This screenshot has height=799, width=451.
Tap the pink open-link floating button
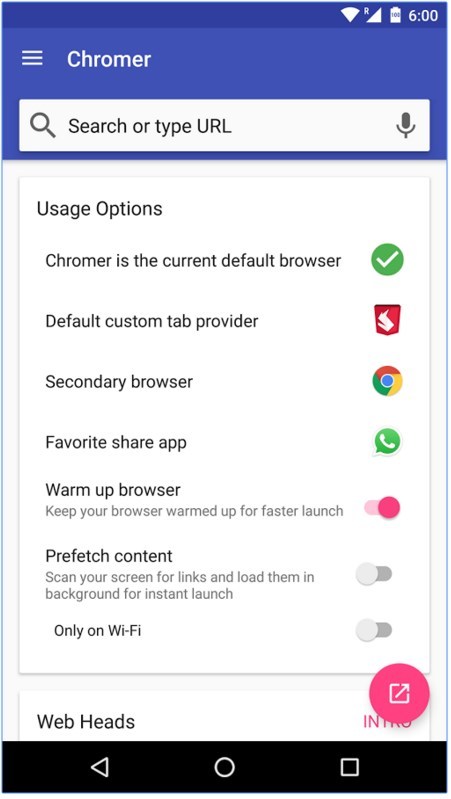pos(400,694)
